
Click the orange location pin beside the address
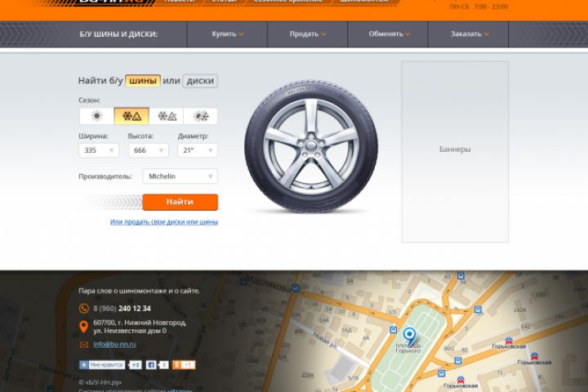pyautogui.click(x=83, y=327)
